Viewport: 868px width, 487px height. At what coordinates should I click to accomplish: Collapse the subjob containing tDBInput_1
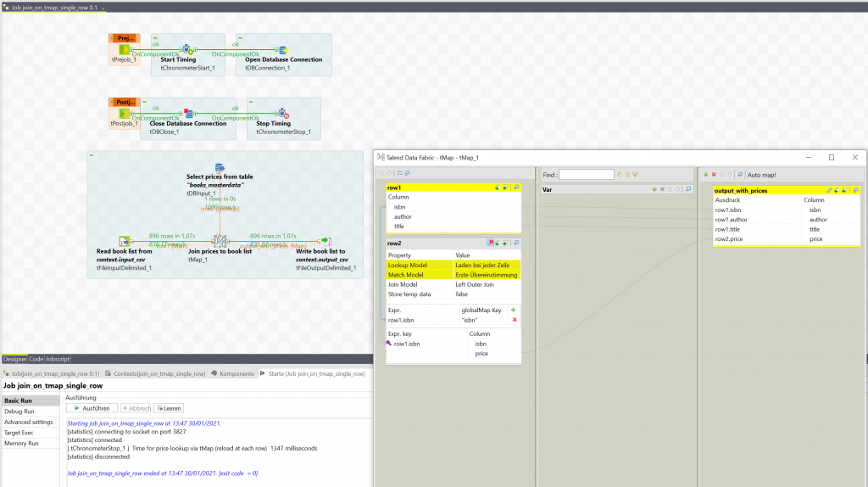(92, 155)
